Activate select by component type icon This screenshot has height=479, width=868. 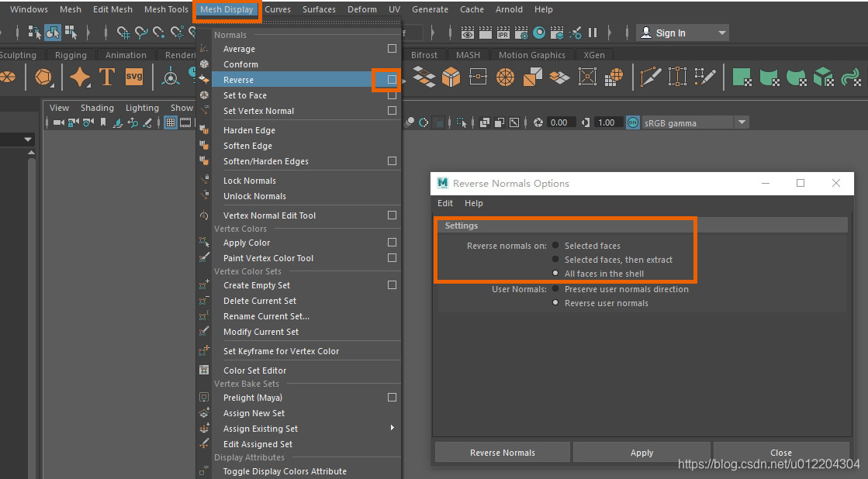point(71,33)
